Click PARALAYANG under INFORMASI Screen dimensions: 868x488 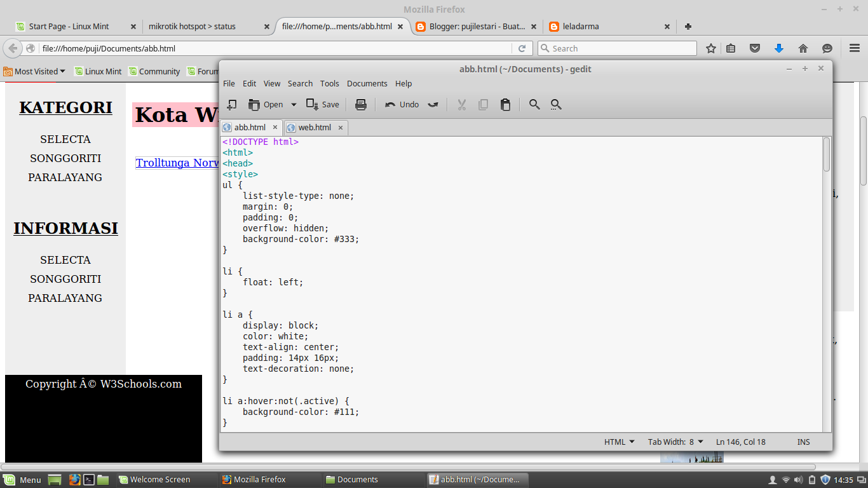(65, 298)
